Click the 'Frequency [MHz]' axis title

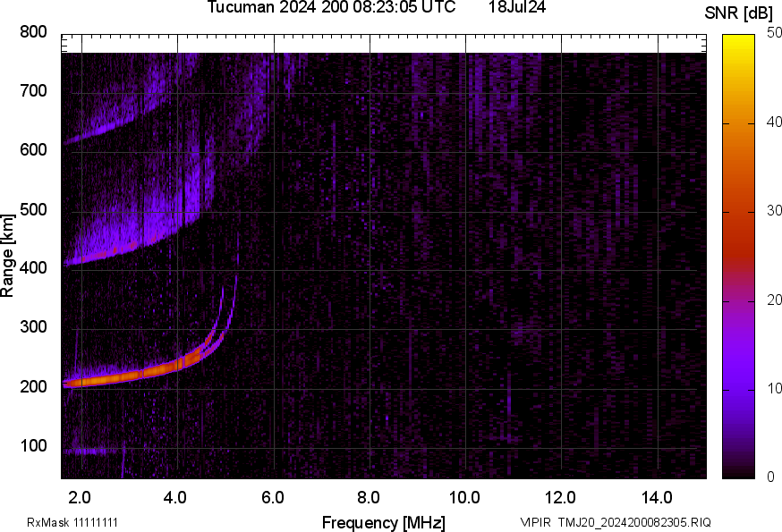click(384, 522)
